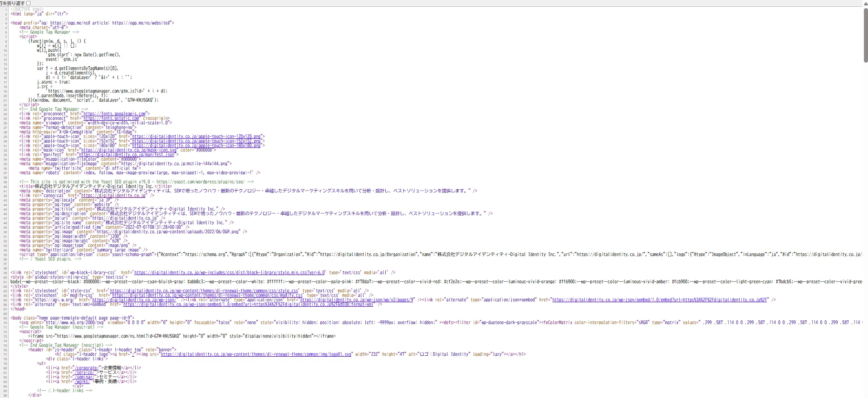Click the '/.l-header_links' comment line
Screen dimensions: 868x398
click(x=65, y=391)
